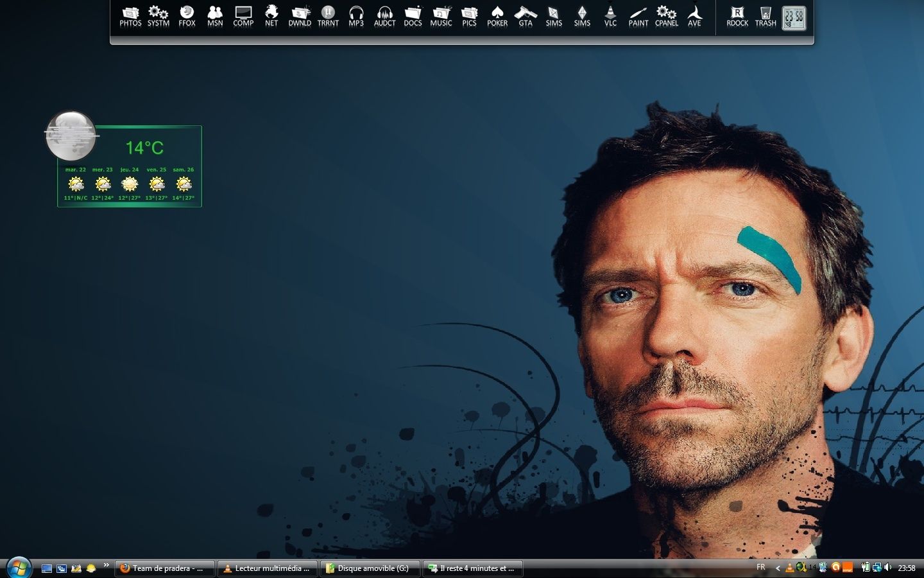The width and height of the screenshot is (924, 578).
Task: Click the 12°|24° temperature text
Action: 103,198
